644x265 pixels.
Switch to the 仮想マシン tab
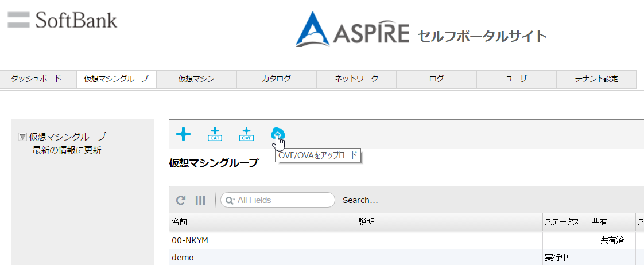pos(196,79)
